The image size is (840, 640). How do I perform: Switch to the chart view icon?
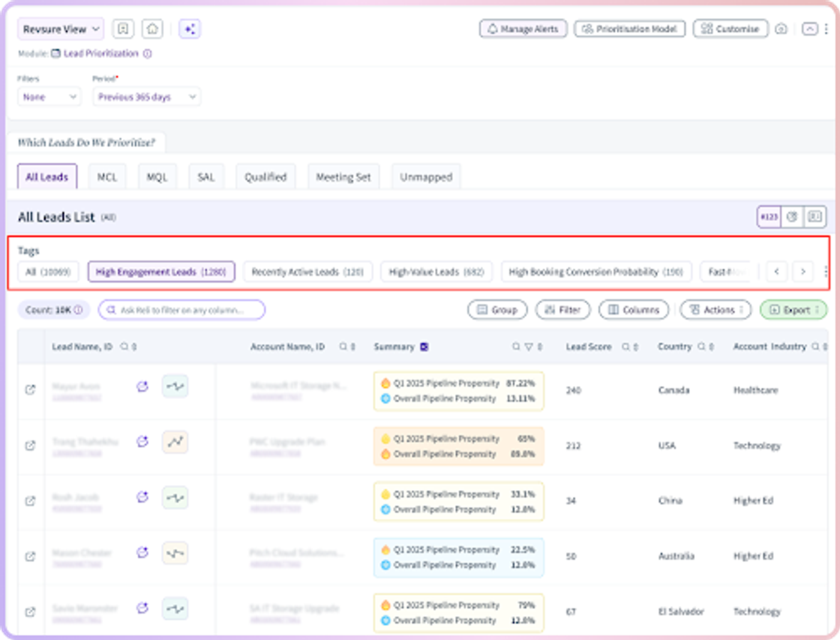(x=792, y=217)
